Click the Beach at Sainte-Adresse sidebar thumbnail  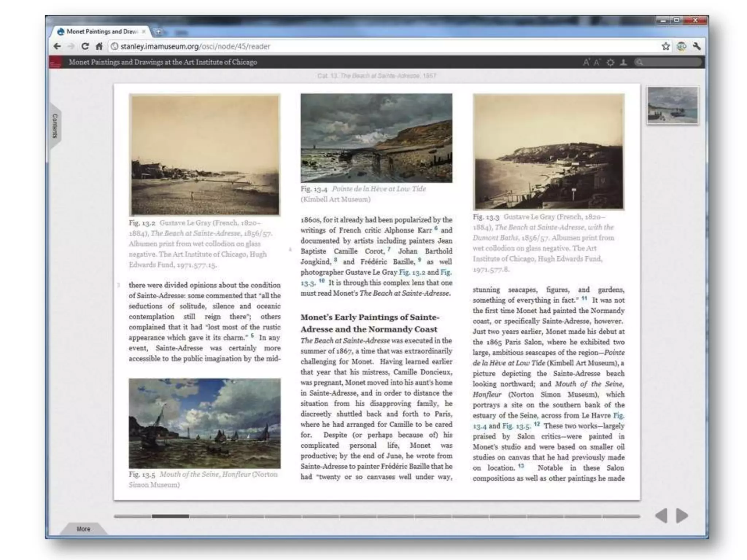pos(673,105)
